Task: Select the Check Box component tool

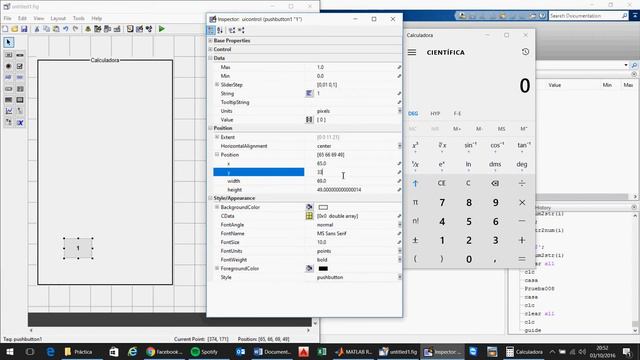Action: click(x=20, y=66)
